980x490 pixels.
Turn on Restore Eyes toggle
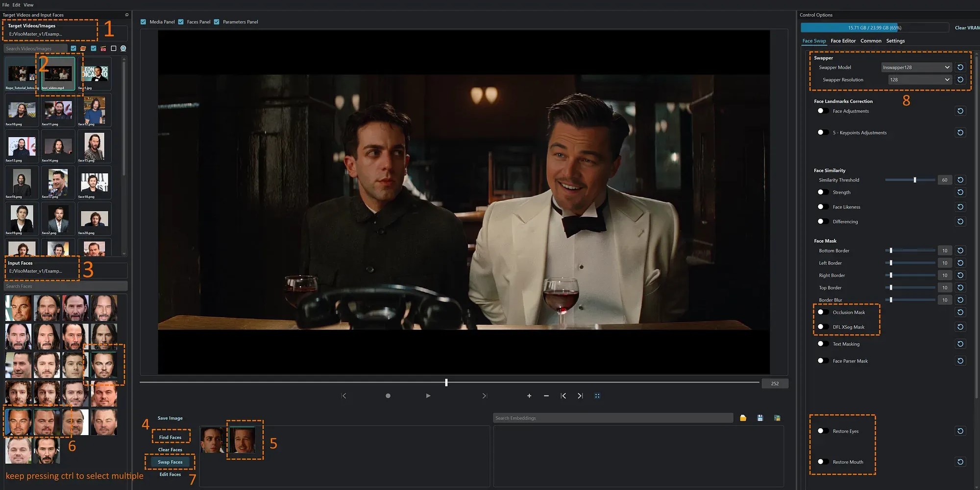823,431
